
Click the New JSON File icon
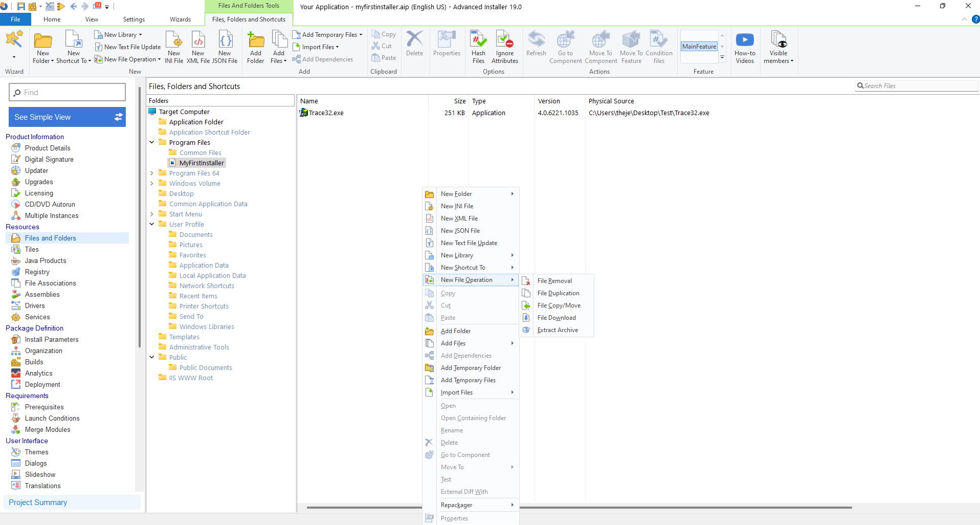[x=225, y=47]
